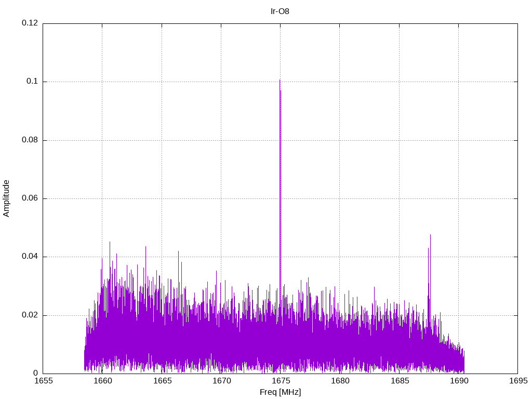Image resolution: width=532 pixels, height=399 pixels.
Task: Click the 1690 x-axis tick label
Action: (x=459, y=381)
